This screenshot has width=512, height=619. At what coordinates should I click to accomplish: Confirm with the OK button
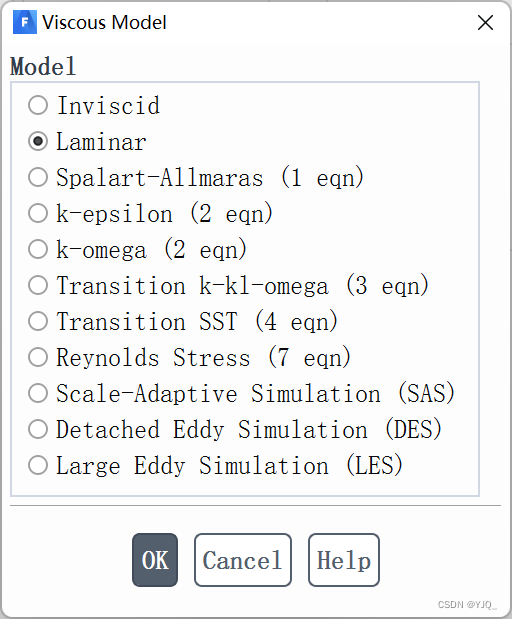coord(155,560)
